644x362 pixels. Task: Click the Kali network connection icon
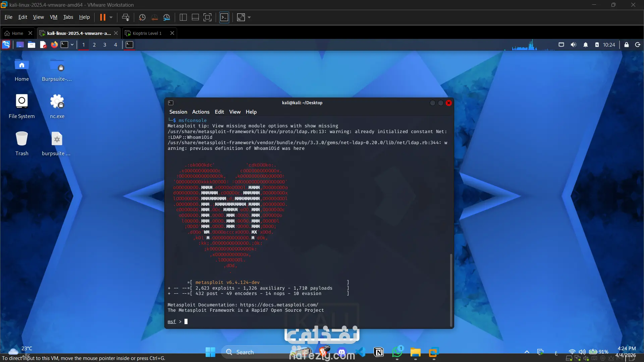coord(561,45)
